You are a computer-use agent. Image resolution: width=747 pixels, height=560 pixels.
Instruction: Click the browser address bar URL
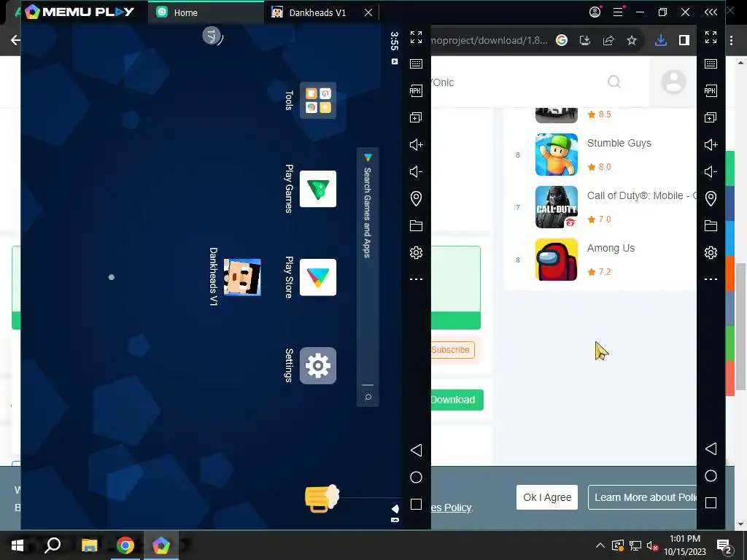click(x=489, y=41)
